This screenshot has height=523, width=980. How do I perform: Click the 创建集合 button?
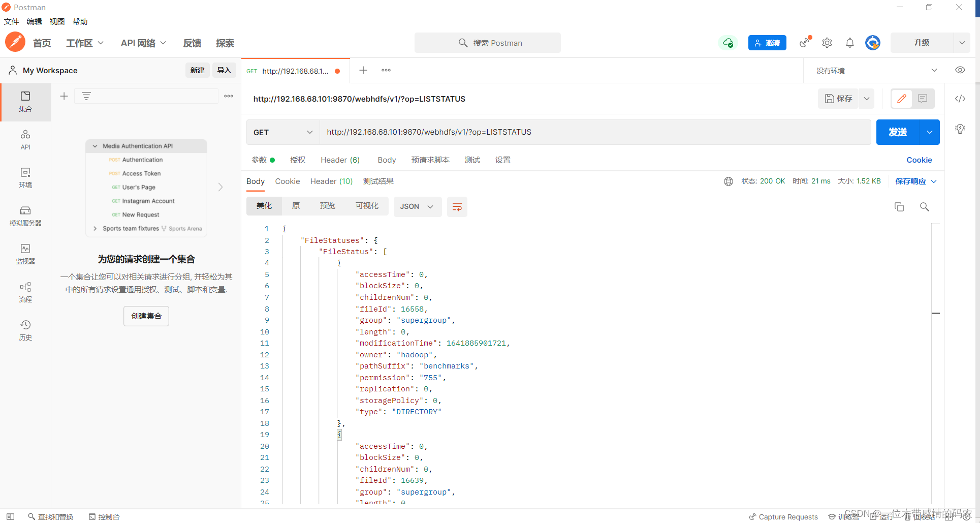(x=146, y=316)
